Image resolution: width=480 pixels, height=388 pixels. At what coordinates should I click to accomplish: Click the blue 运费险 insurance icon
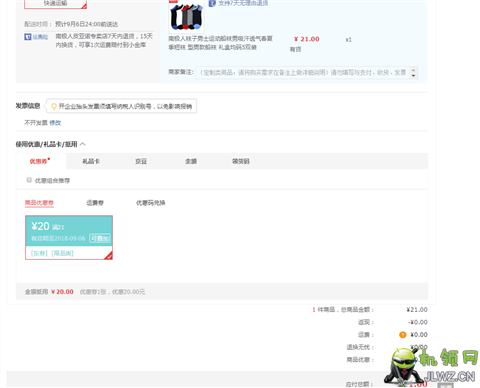(x=28, y=37)
